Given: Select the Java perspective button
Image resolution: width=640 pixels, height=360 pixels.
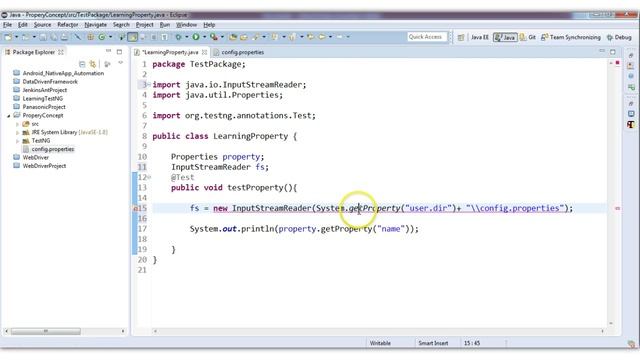Looking at the screenshot, I should point(505,37).
